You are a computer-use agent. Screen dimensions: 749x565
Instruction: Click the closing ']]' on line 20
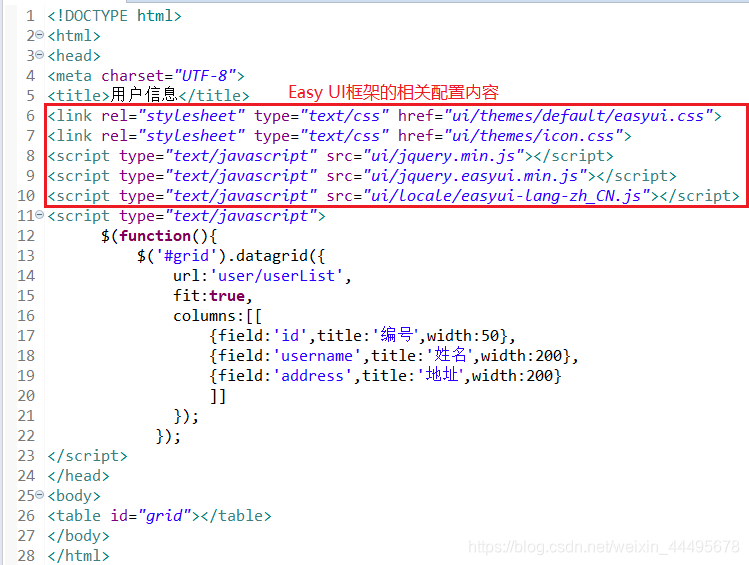pos(218,396)
